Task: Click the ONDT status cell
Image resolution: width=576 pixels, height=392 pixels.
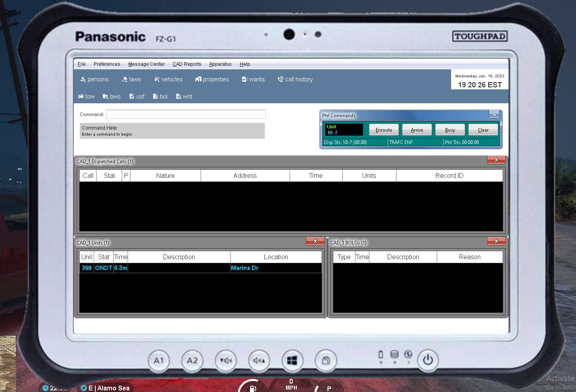Action: tap(104, 268)
